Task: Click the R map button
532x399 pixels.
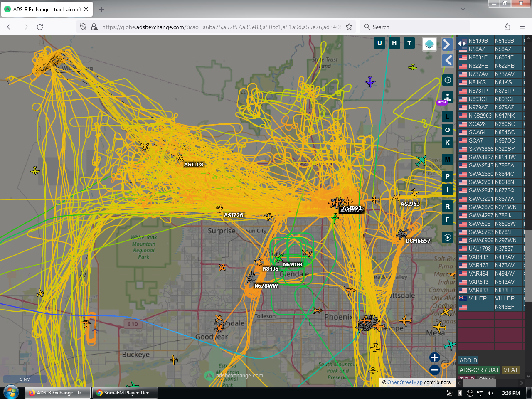Action: pyautogui.click(x=447, y=206)
